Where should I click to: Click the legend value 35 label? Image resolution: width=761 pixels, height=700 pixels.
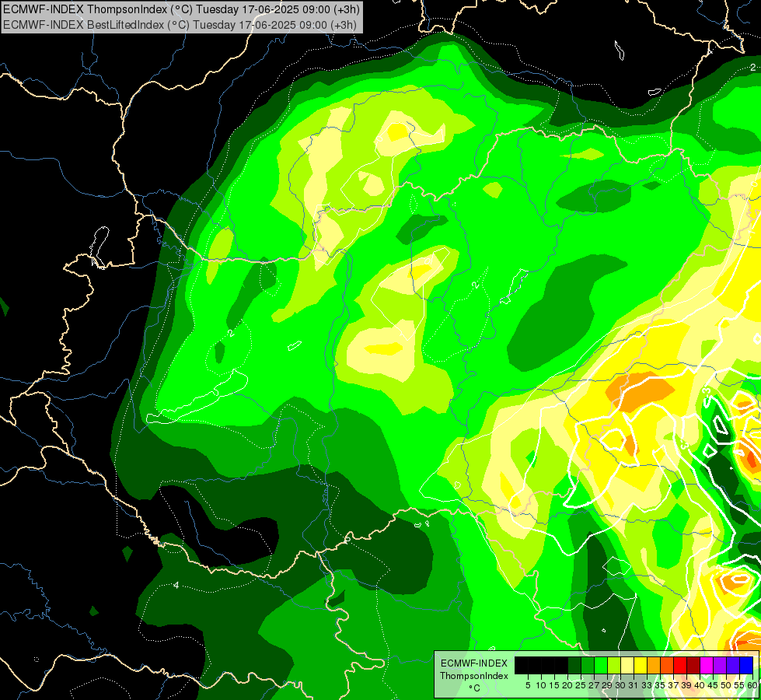(660, 685)
